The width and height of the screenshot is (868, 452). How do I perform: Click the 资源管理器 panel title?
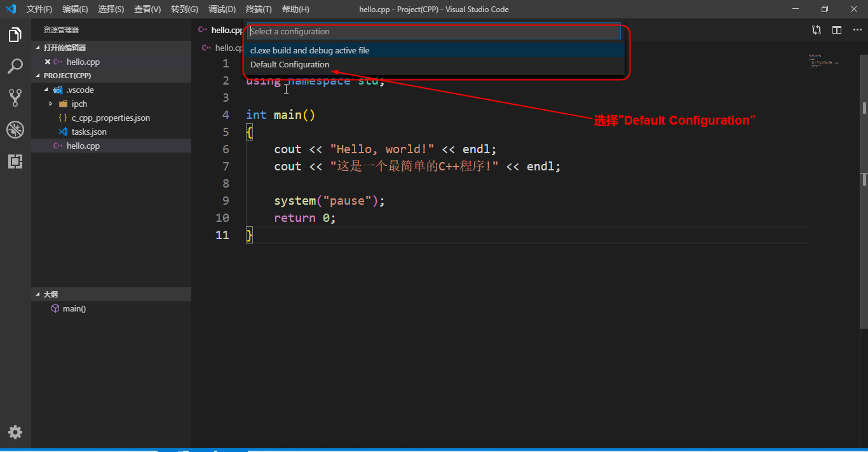tap(61, 30)
